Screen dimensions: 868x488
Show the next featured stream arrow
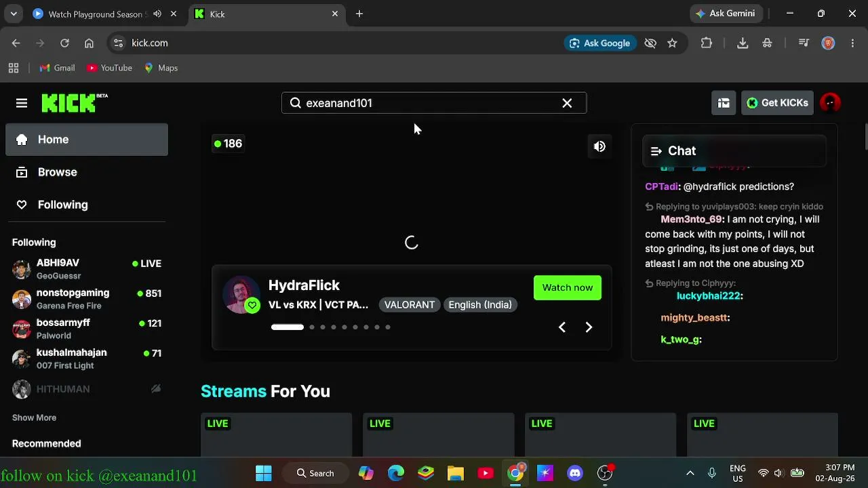coord(589,327)
